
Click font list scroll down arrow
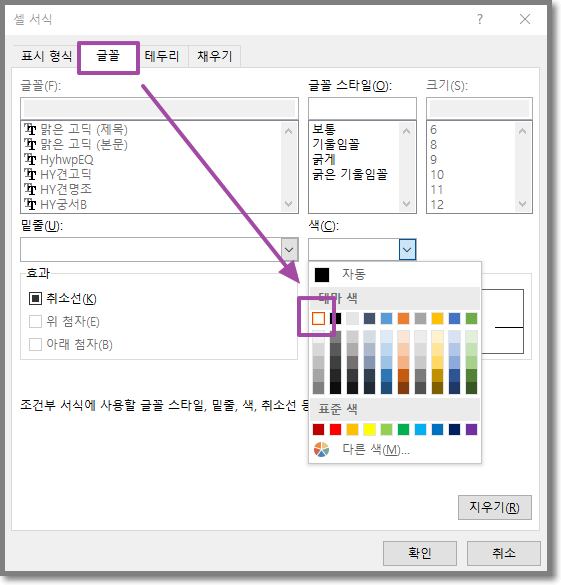click(288, 204)
